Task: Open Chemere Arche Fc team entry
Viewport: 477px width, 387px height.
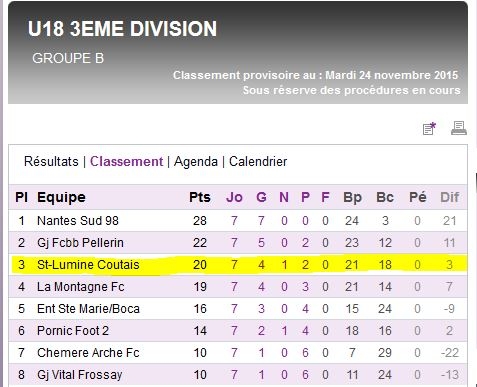Action: 88,353
